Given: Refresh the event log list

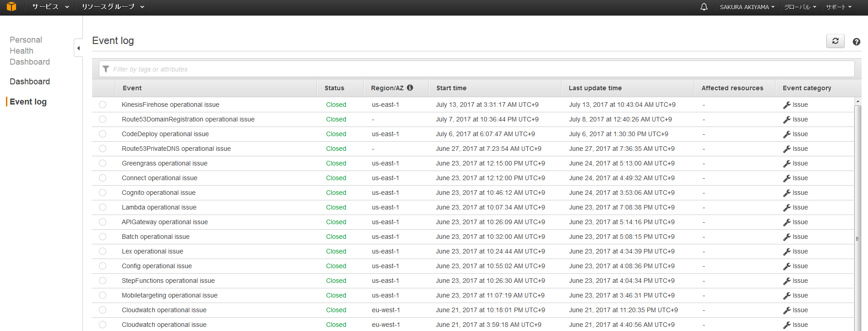Looking at the screenshot, I should (835, 41).
